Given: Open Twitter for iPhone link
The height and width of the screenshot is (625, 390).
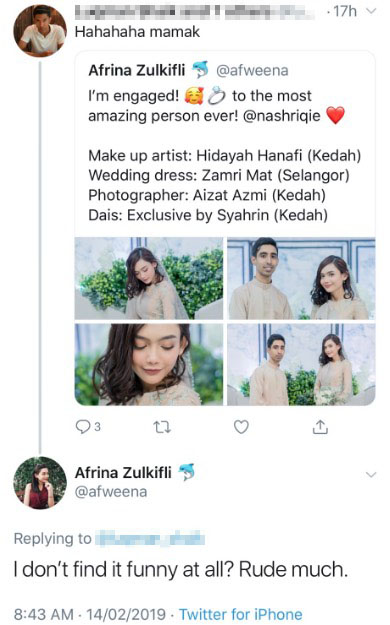Looking at the screenshot, I should coord(240,614).
